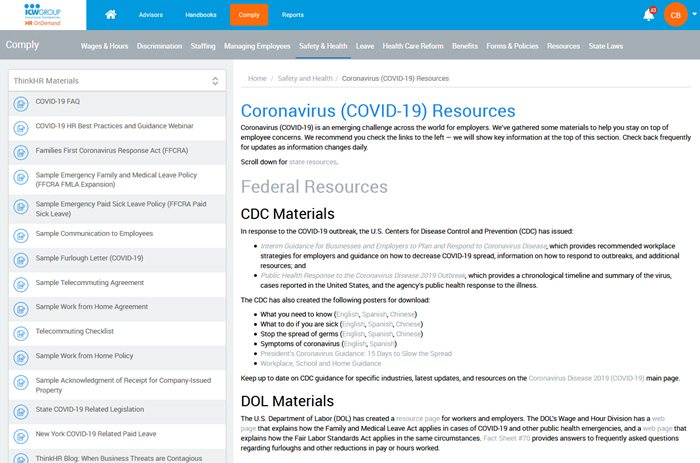Screen dimensions: 700x463
Task: Click icon beside Sample Communication to Employees
Action: [21, 236]
